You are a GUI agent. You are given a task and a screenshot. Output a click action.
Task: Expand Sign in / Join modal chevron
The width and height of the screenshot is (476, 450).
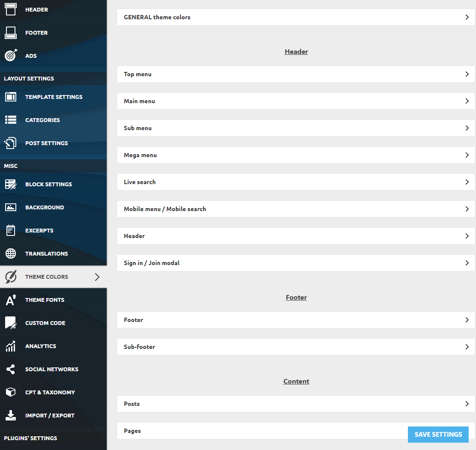pyautogui.click(x=467, y=263)
